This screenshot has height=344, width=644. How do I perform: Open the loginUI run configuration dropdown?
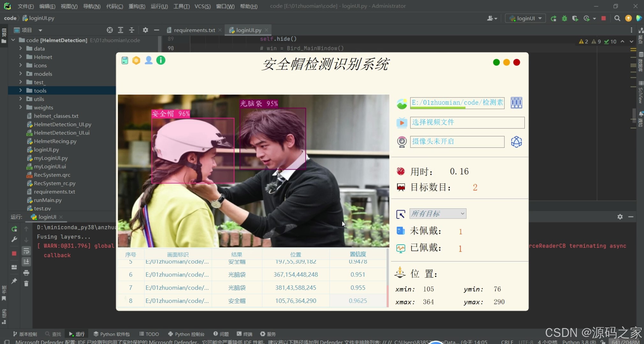(x=526, y=18)
